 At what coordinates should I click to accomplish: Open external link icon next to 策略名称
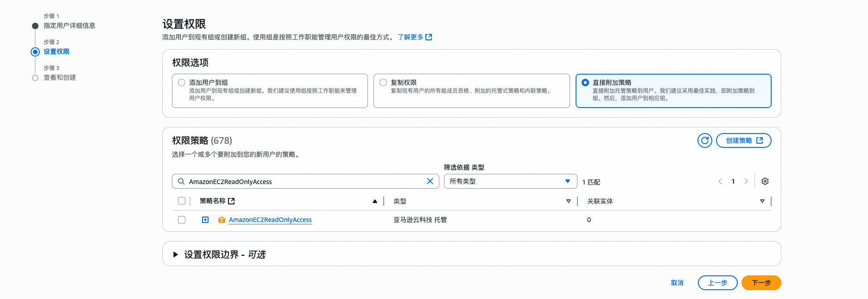pyautogui.click(x=232, y=201)
